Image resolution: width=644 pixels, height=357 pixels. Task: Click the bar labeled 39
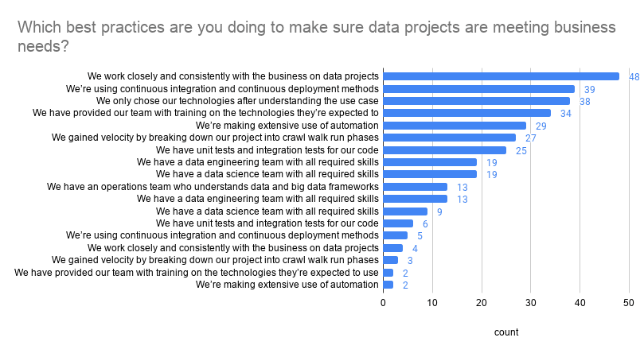(x=479, y=89)
